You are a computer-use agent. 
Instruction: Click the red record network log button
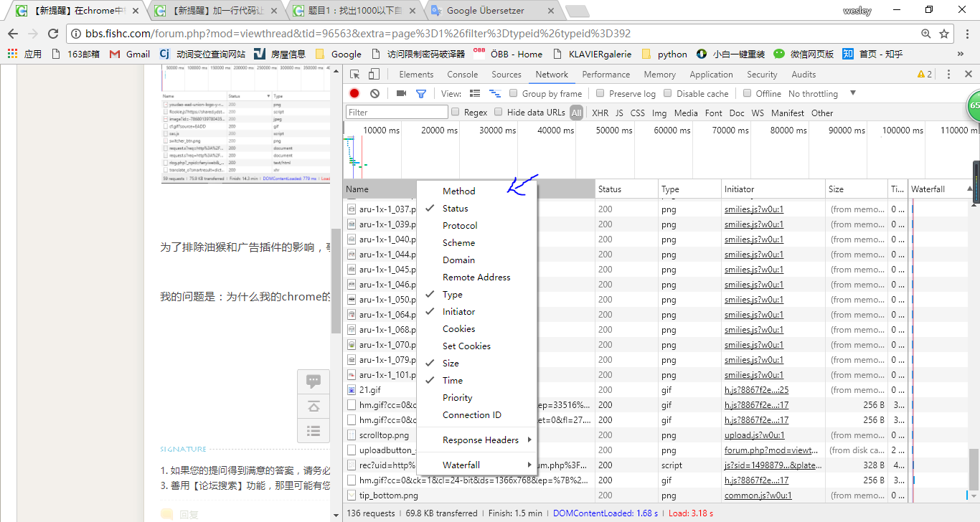354,93
